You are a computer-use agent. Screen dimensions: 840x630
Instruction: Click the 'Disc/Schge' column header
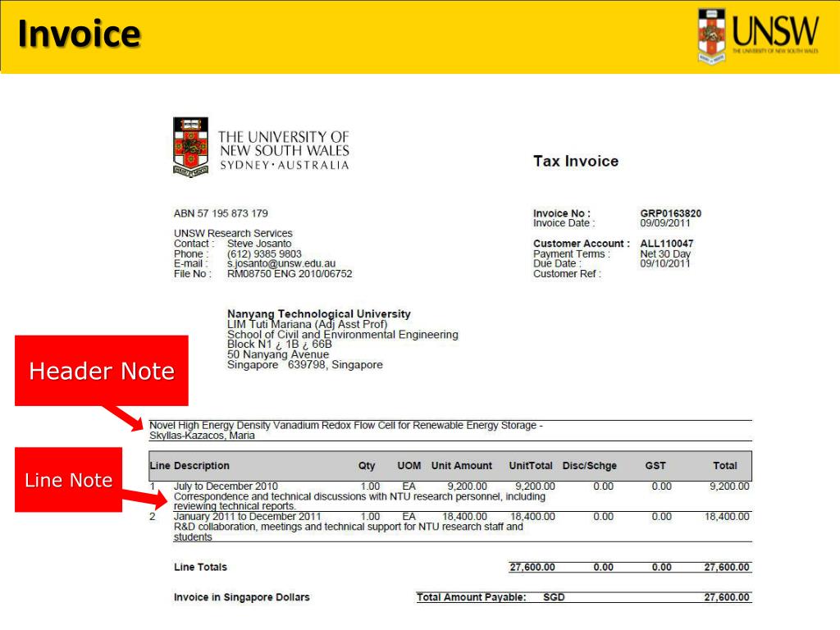pyautogui.click(x=590, y=466)
